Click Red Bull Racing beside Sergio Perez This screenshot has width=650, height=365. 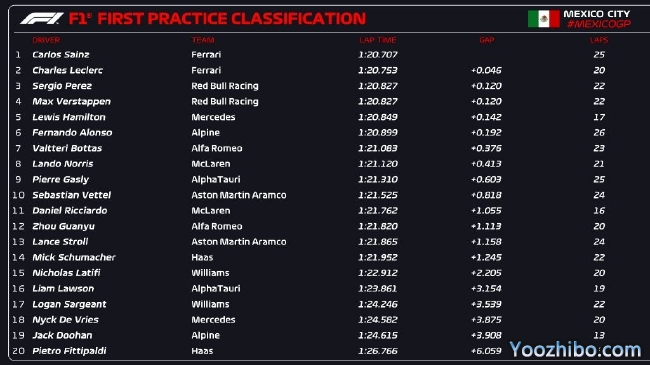(225, 86)
